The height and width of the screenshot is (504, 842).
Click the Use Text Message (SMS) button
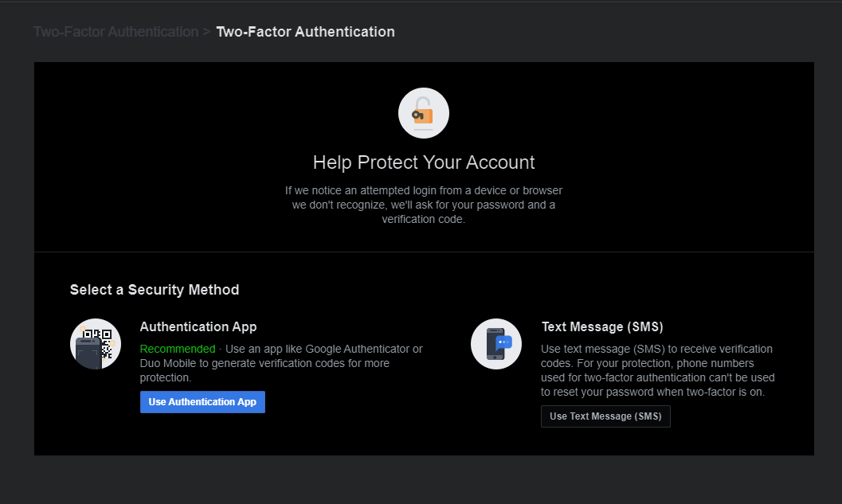click(x=605, y=416)
